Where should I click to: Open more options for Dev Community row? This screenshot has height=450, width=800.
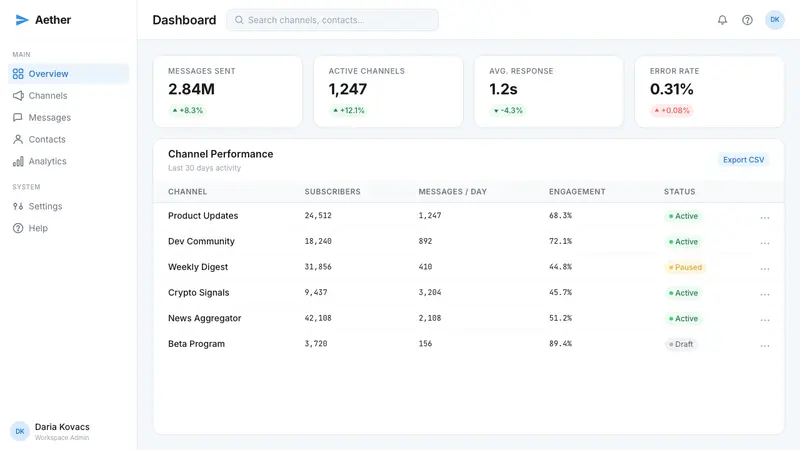tap(765, 243)
